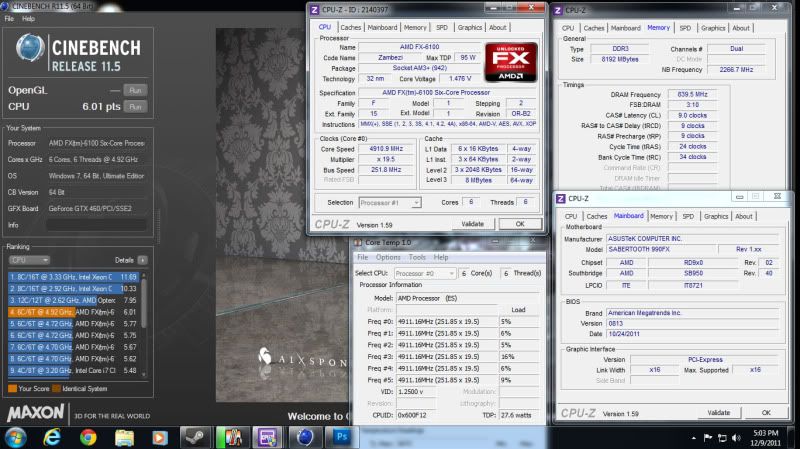Select CPU tab in CPU-Z Memory window
This screenshot has height=449, width=800.
point(568,28)
